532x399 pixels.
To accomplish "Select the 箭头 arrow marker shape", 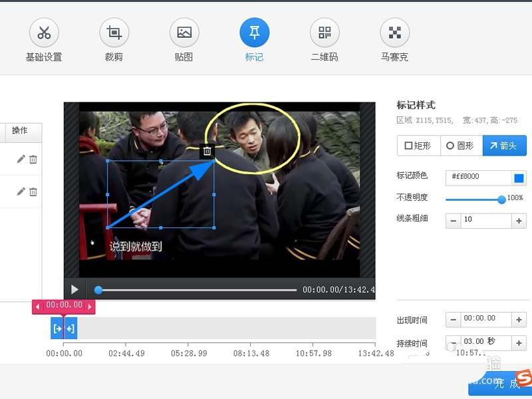I will pos(504,146).
